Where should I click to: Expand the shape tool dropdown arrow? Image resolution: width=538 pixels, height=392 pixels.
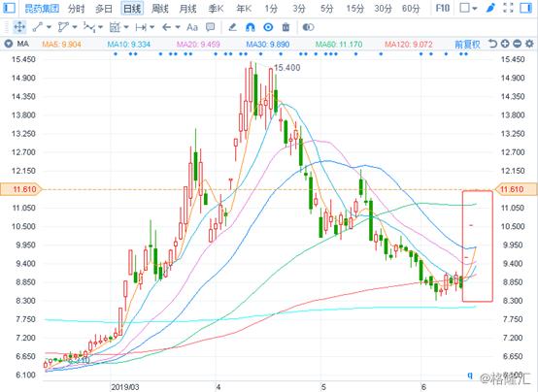pyautogui.click(x=75, y=27)
